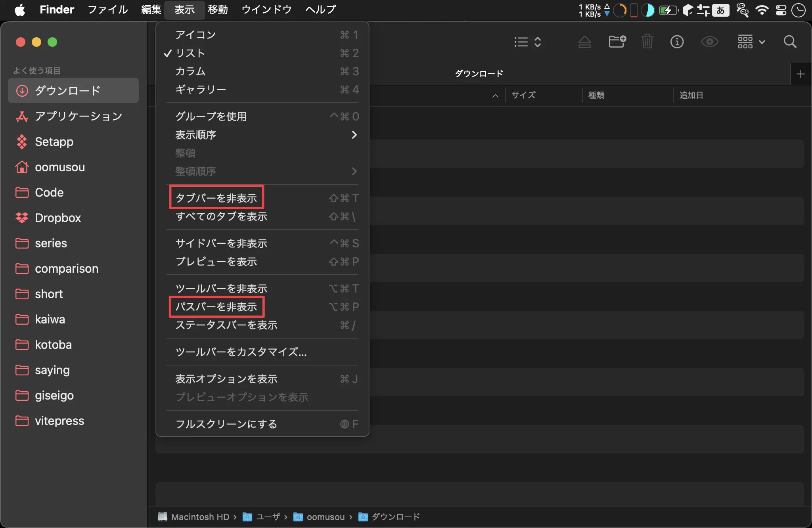Open the giseigo folder in sidebar
The width and height of the screenshot is (812, 528).
click(x=73, y=395)
